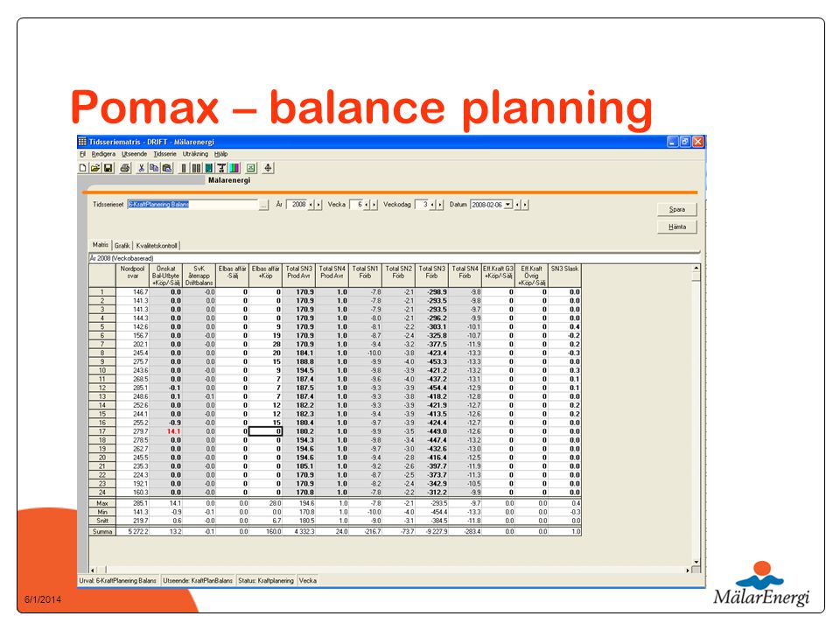Click the Copy toolbar icon
Viewport: 840px width, 630px height.
click(x=154, y=168)
